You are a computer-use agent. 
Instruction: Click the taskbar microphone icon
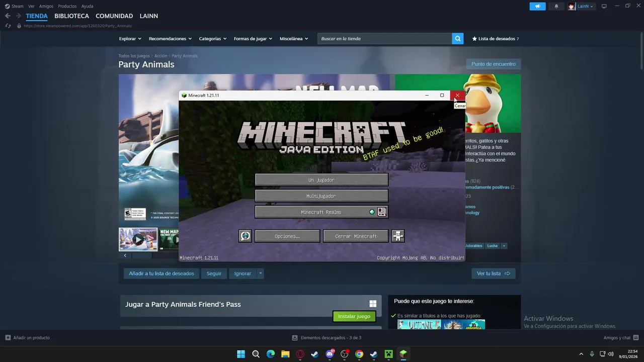(592, 354)
